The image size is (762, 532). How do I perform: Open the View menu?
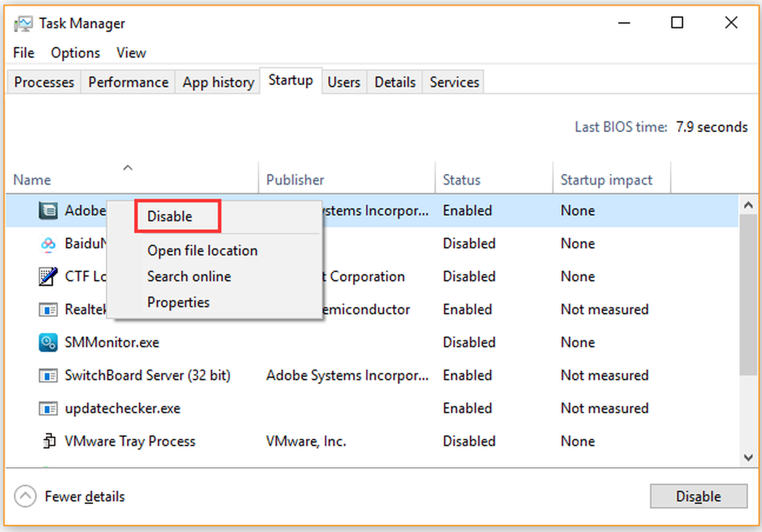[x=131, y=53]
